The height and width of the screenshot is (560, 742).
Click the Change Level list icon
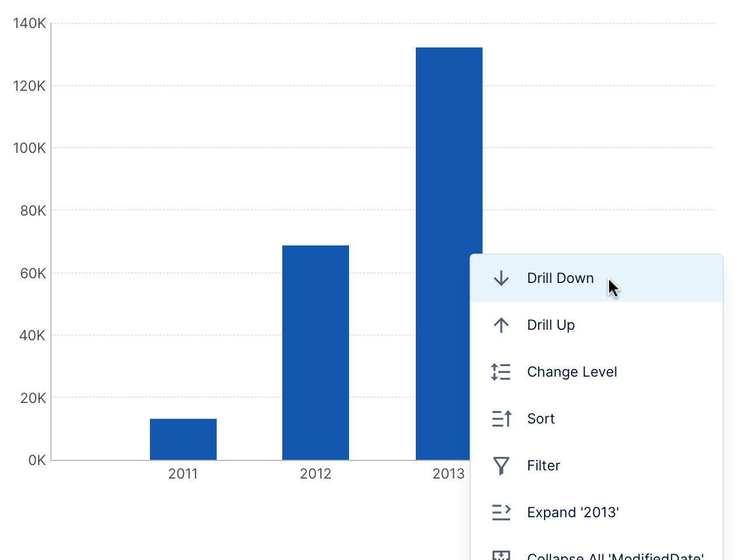tap(501, 372)
